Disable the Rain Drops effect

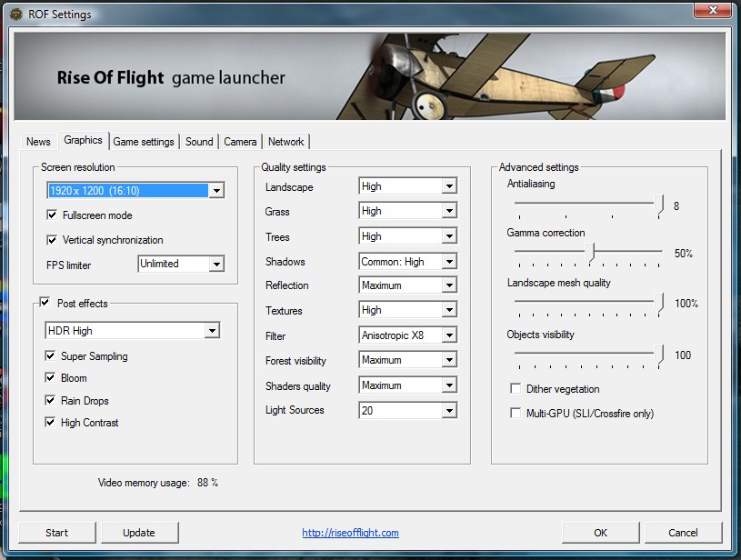(x=51, y=401)
